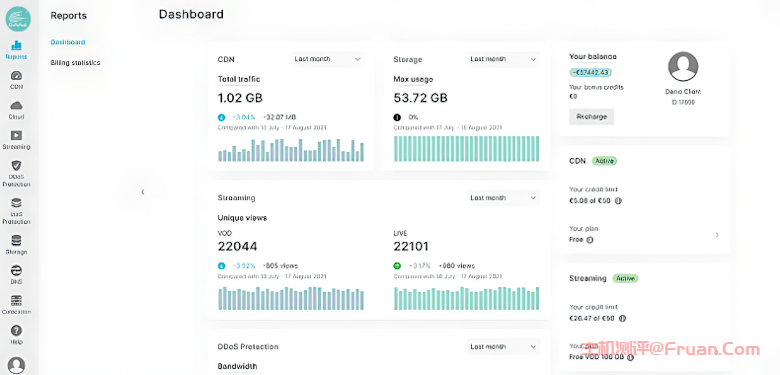The height and width of the screenshot is (375, 780).
Task: Open the CDN Last month dropdown
Action: point(327,59)
